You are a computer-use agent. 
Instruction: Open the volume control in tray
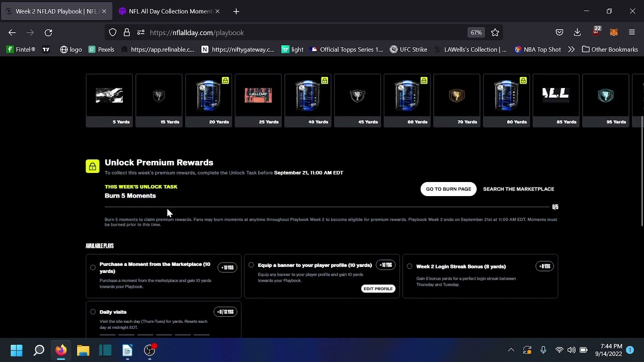pyautogui.click(x=572, y=350)
